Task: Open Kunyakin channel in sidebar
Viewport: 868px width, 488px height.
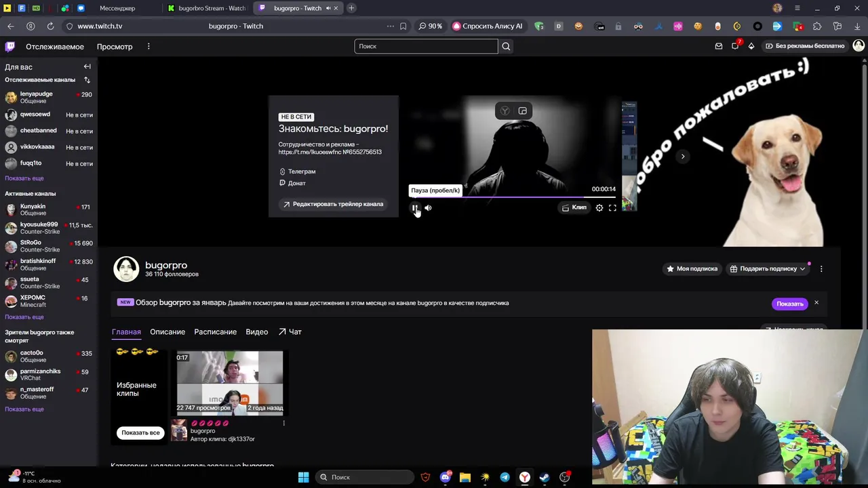Action: (49, 209)
